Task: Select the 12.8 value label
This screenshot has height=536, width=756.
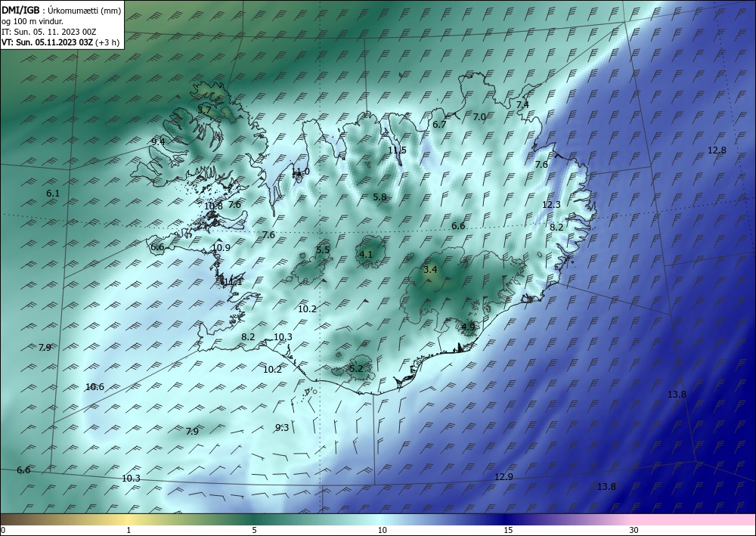Action: [717, 150]
